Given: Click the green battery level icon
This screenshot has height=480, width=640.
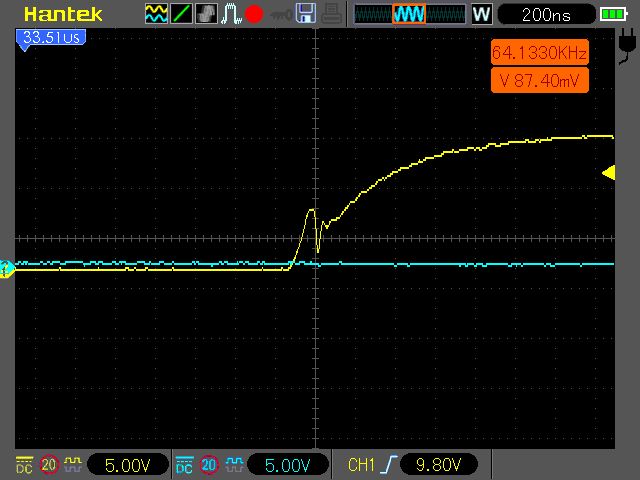Looking at the screenshot, I should (613, 15).
